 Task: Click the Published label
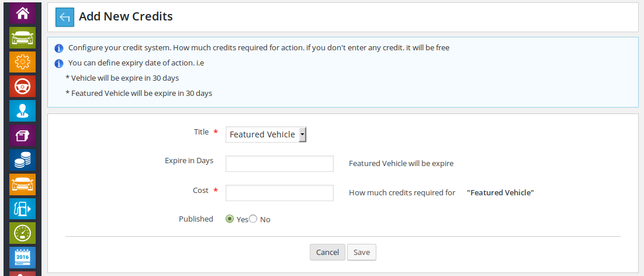click(x=196, y=219)
